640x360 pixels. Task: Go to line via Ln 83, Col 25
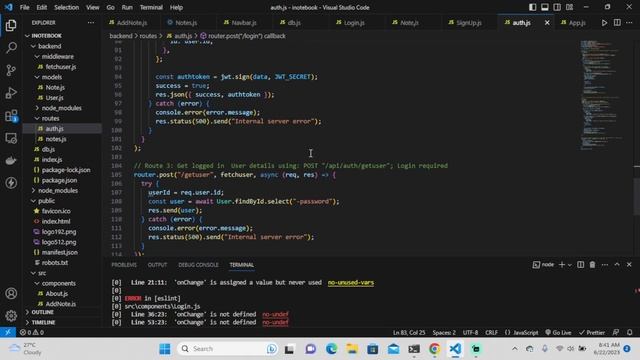click(409, 332)
